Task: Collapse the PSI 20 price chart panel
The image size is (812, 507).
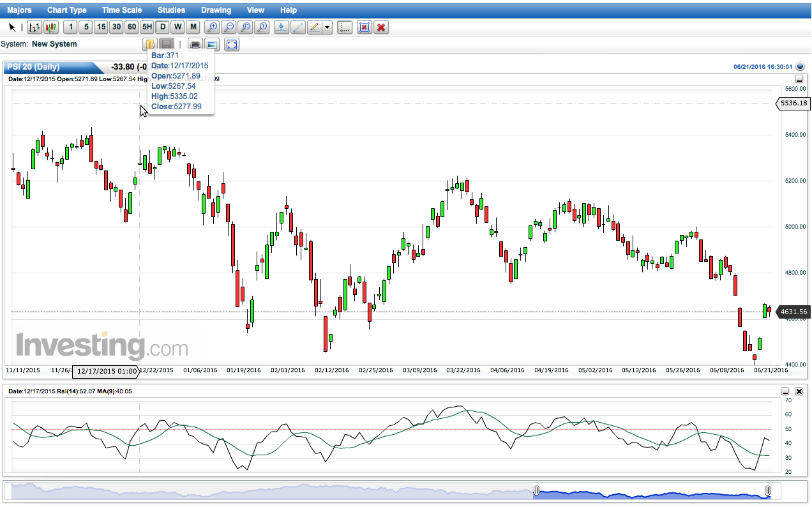Action: click(x=799, y=79)
